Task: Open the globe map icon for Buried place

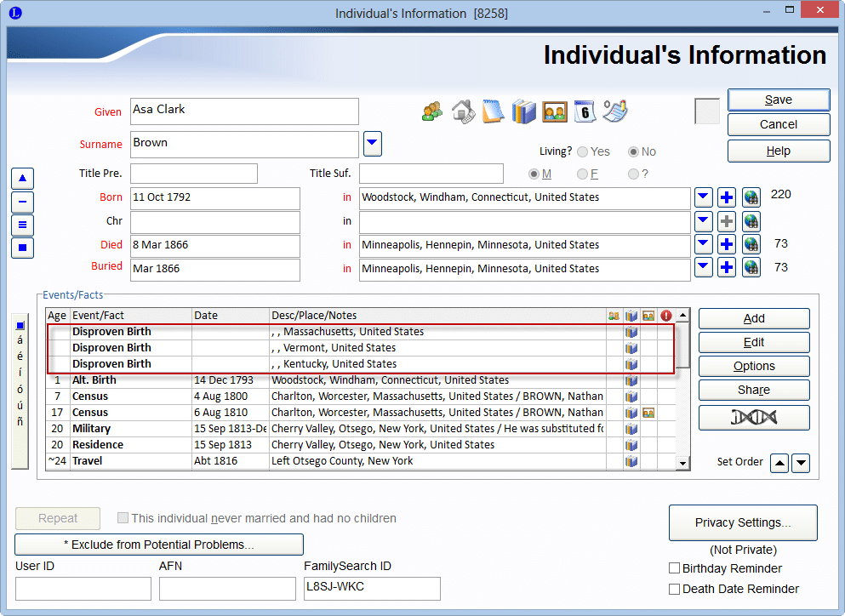Action: (751, 267)
